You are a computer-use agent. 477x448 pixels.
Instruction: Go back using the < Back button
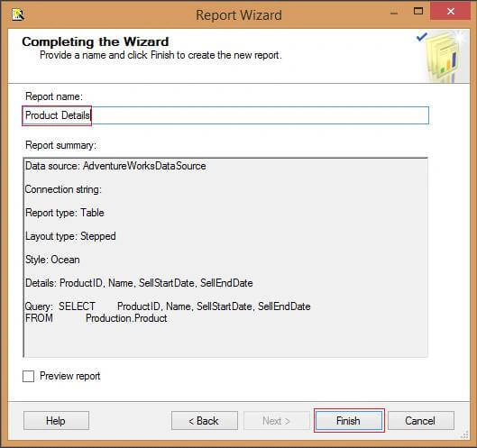204,421
